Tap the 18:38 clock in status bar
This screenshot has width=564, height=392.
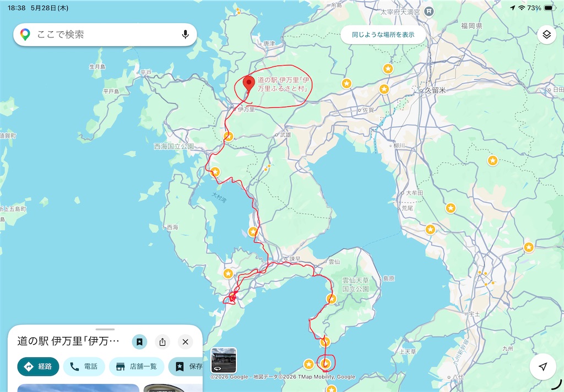coord(17,8)
